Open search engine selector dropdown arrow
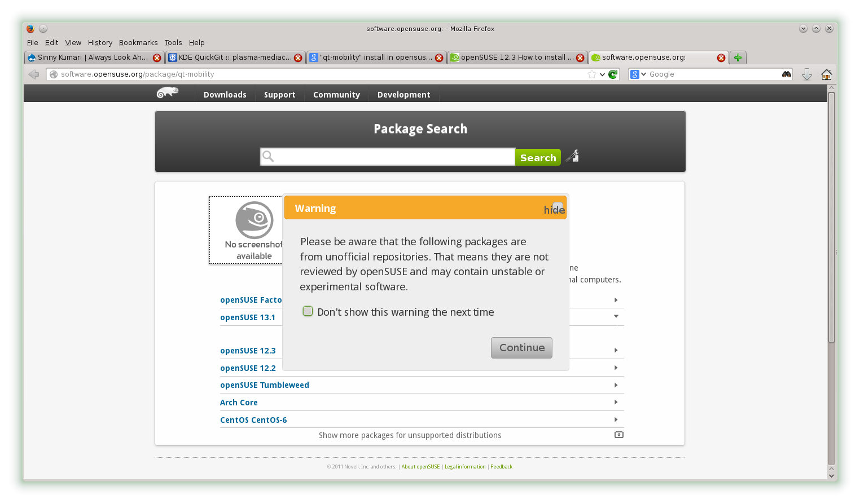860x504 pixels. pos(643,74)
